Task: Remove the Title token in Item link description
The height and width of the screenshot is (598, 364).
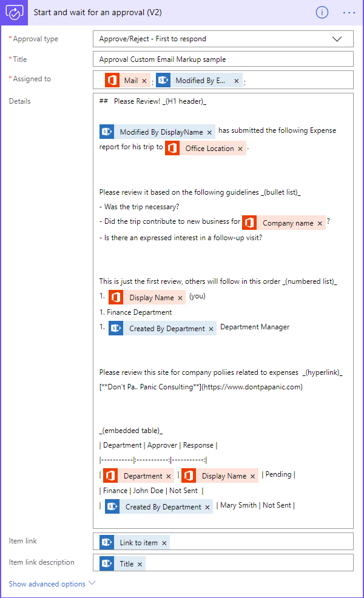Action: 140,565
